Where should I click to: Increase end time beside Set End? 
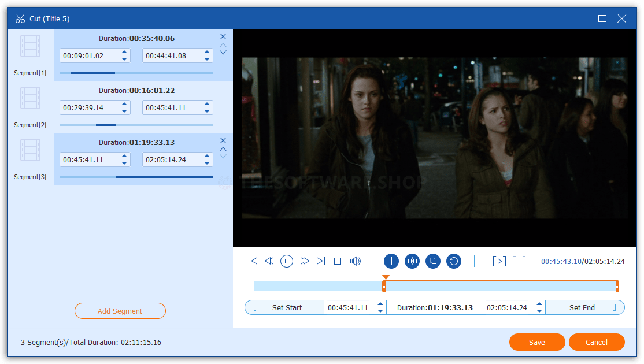539,304
